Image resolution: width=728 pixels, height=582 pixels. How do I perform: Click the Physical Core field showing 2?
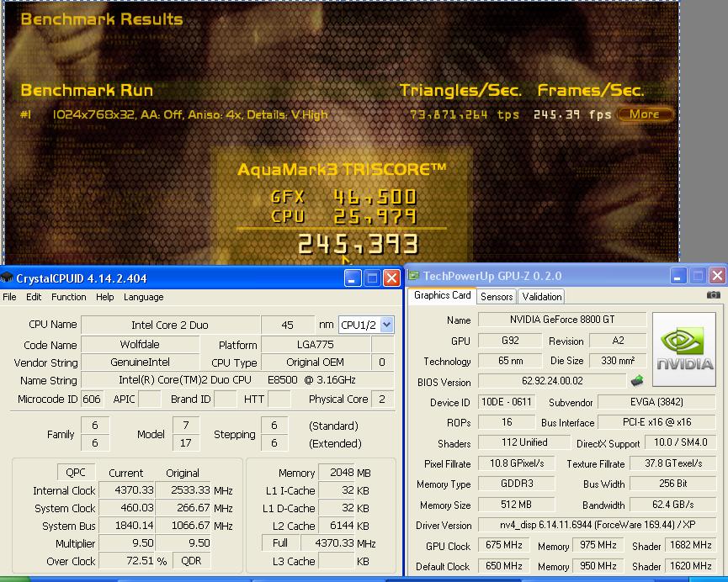(382, 399)
